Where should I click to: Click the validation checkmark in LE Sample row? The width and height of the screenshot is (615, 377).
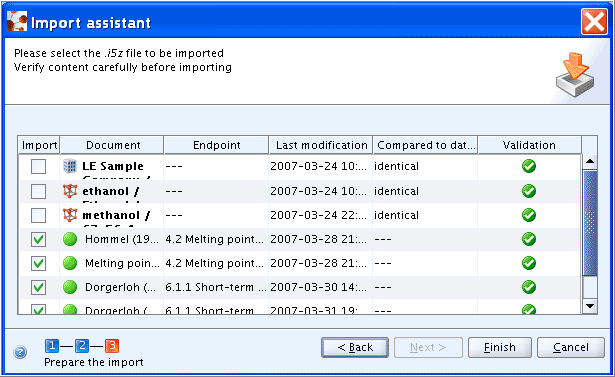529,166
